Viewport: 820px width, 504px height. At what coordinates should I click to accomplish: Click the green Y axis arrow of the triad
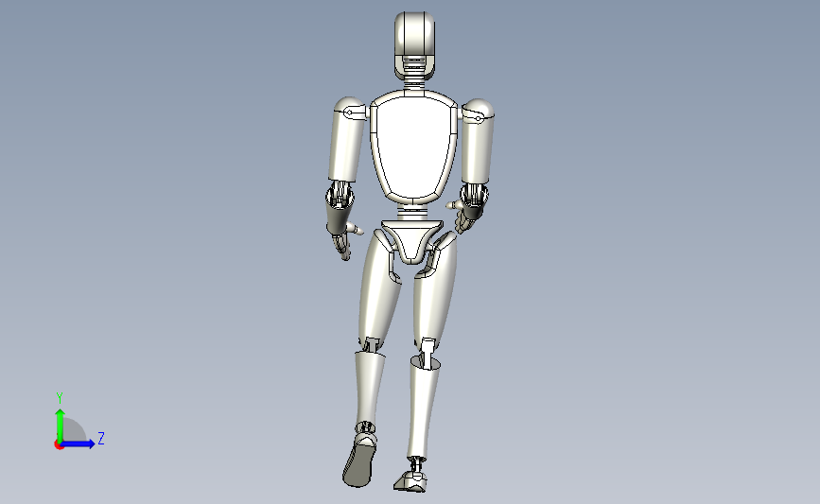tap(61, 425)
